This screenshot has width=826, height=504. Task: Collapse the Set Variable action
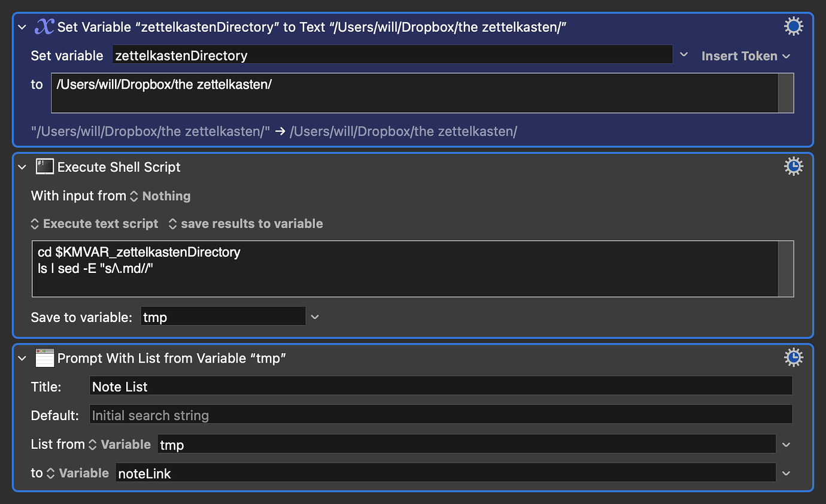[22, 26]
